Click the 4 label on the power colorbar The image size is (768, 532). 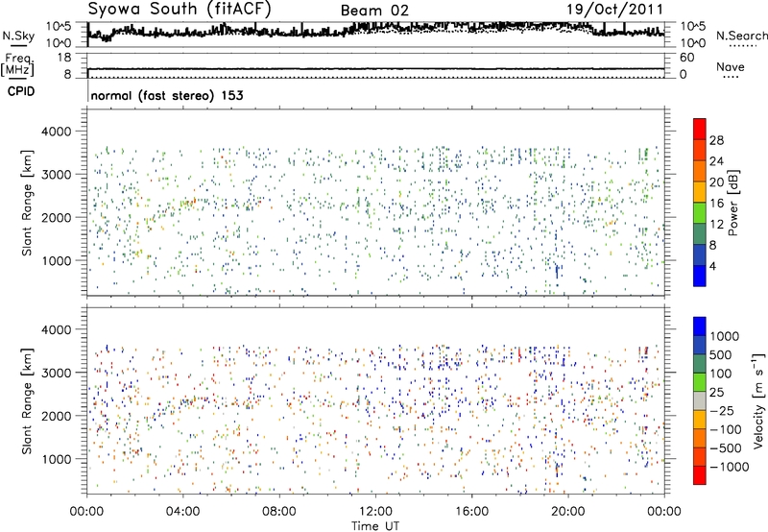tap(713, 267)
